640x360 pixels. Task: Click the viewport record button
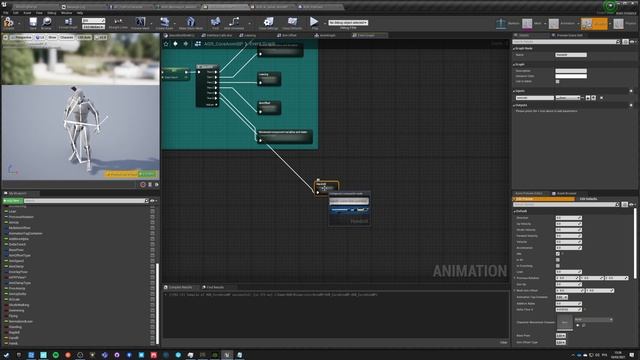coord(143,184)
